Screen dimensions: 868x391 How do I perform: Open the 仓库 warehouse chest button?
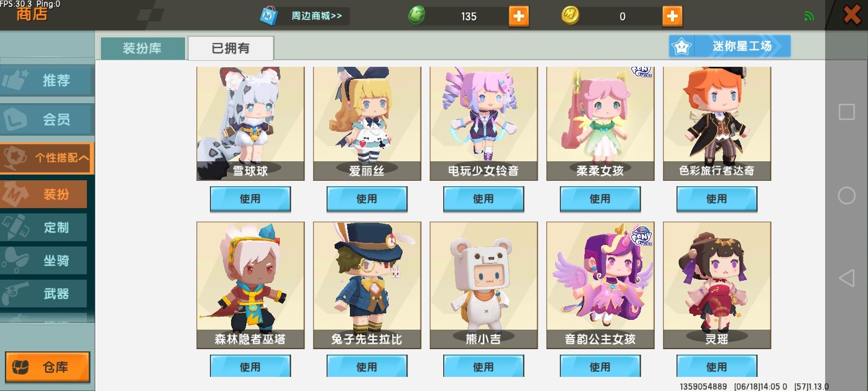coord(47,367)
